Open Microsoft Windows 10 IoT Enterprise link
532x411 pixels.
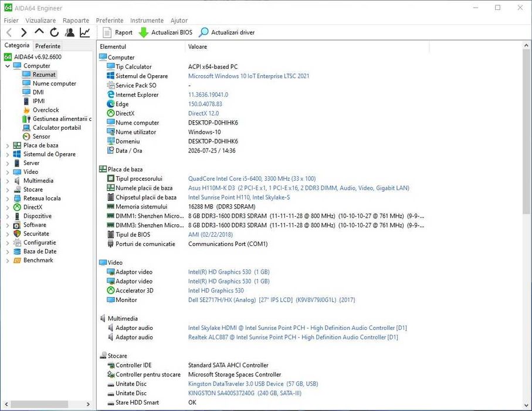(249, 76)
